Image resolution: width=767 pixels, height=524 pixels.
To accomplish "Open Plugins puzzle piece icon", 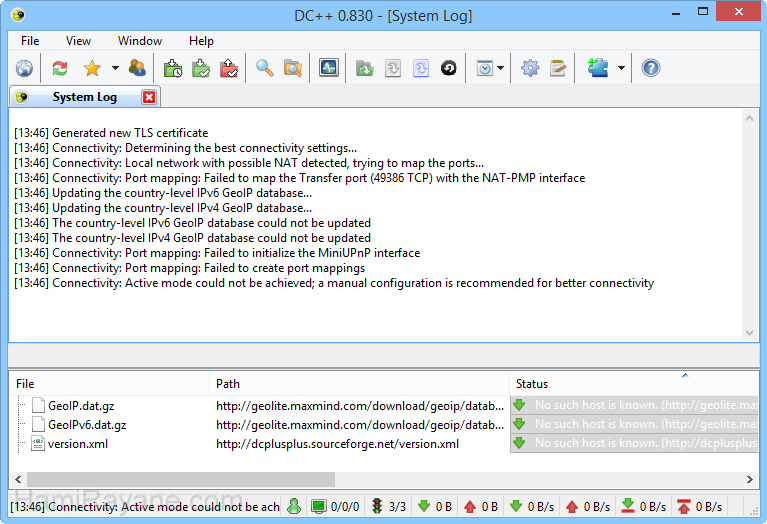I will click(x=598, y=68).
